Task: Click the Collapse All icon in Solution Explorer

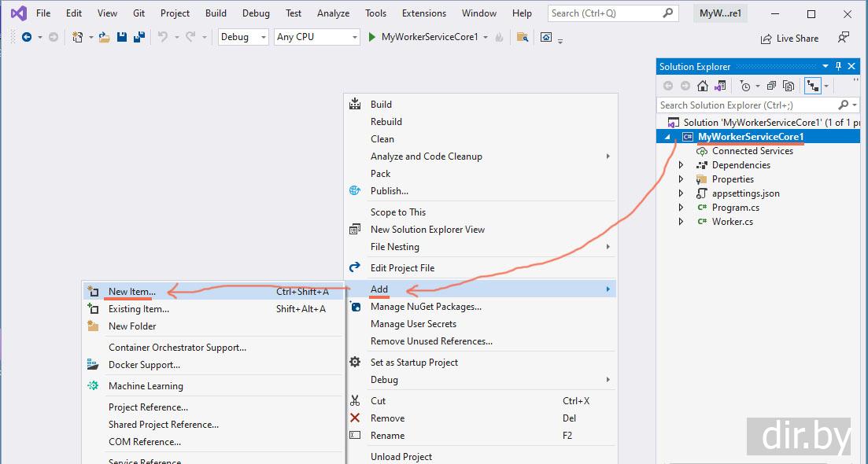Action: tap(770, 86)
